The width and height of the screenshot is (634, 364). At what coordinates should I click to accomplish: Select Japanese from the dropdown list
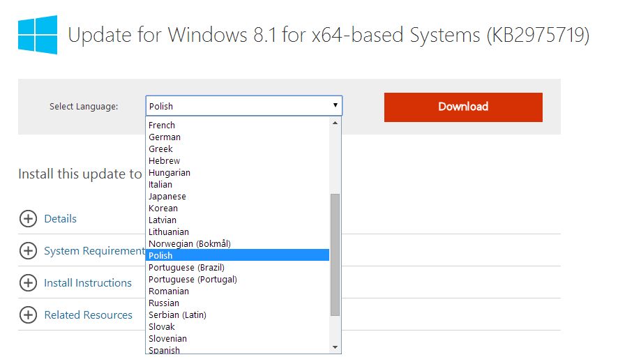pos(167,197)
